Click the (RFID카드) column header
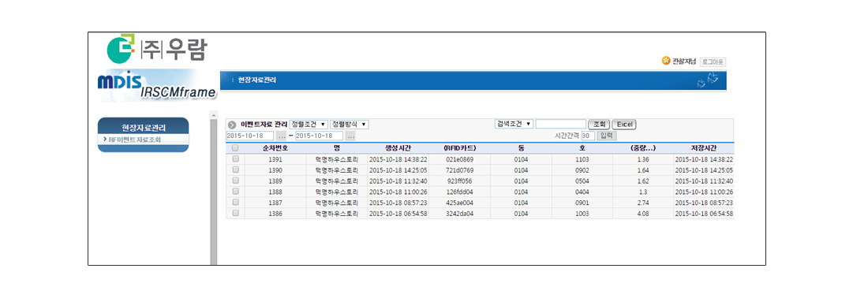 pos(459,148)
